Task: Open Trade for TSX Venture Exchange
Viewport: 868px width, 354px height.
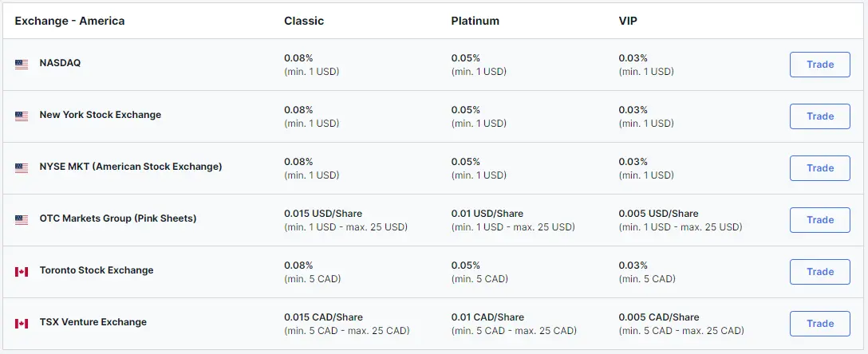Action: [x=820, y=324]
